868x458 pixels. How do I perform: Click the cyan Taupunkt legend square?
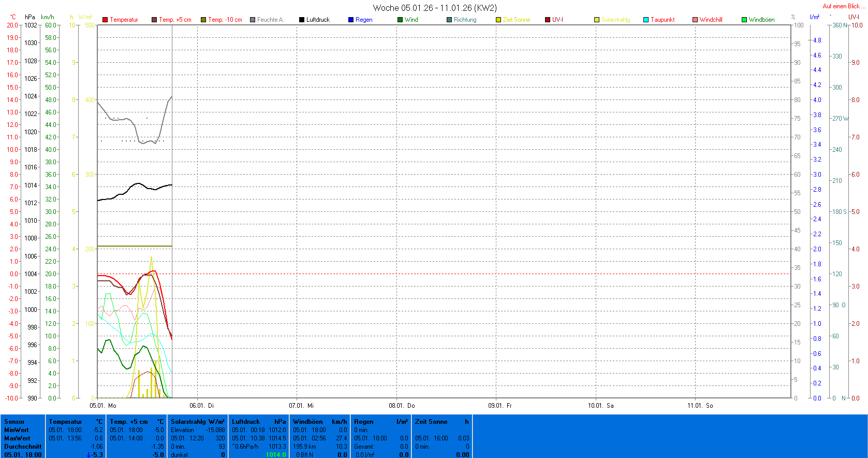[646, 20]
